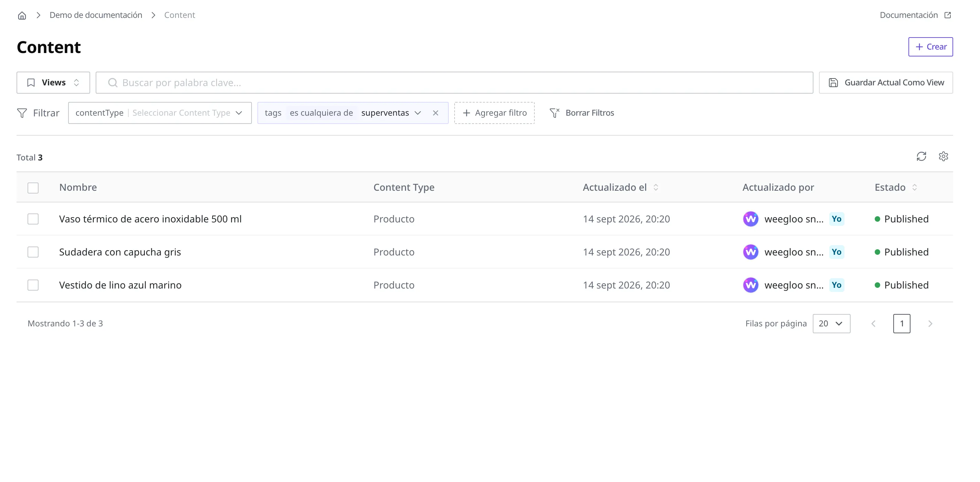Click the Content breadcrumb
Screen dimensions: 980x482
180,15
